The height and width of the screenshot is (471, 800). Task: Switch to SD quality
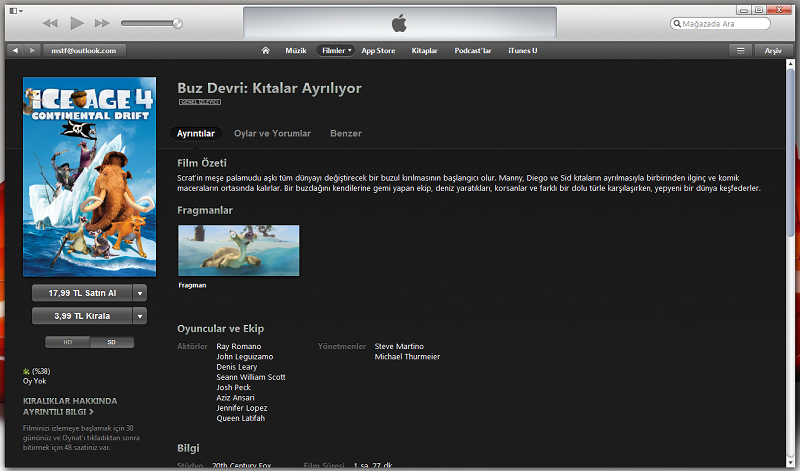click(x=112, y=342)
